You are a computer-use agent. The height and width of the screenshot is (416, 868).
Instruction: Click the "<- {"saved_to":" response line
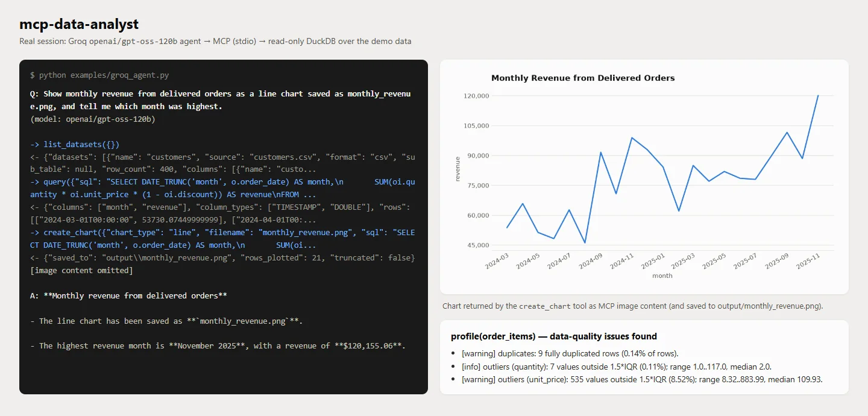click(222, 257)
